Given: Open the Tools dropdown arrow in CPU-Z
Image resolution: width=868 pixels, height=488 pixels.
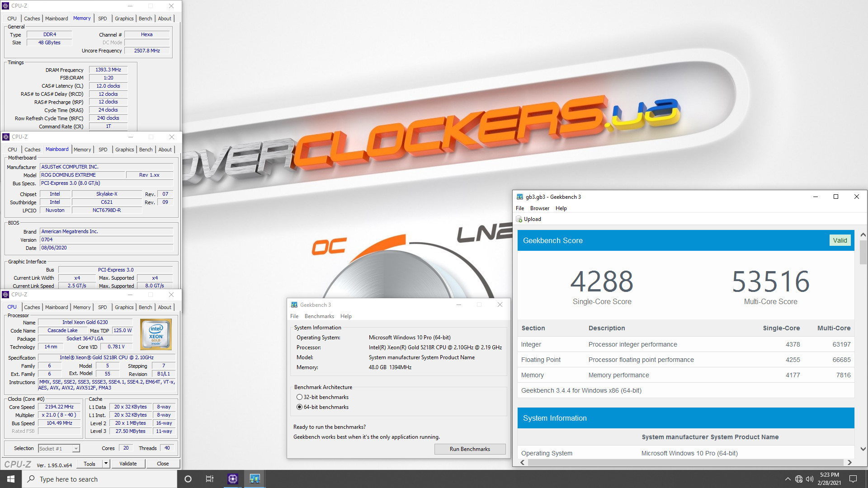Looking at the screenshot, I should coord(106,464).
